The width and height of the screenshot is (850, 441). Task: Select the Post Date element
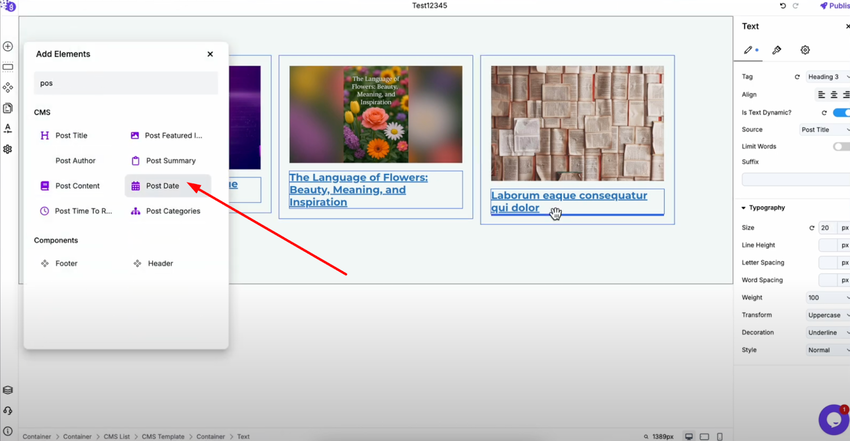pos(162,186)
